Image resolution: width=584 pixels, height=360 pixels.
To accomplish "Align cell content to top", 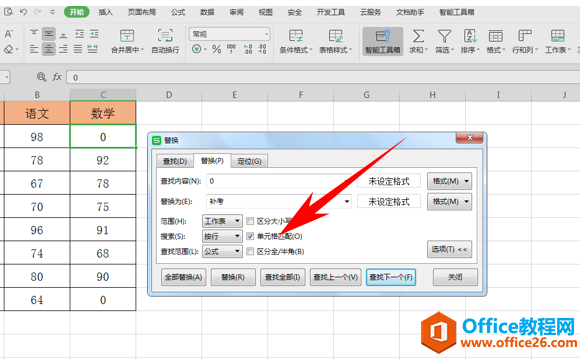I will [34, 34].
